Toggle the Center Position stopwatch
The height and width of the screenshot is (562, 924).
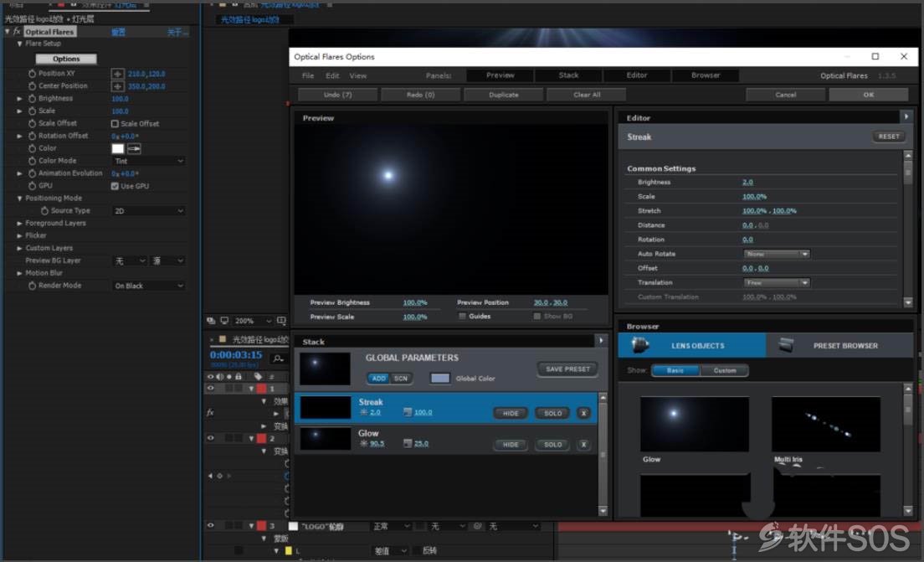click(32, 86)
